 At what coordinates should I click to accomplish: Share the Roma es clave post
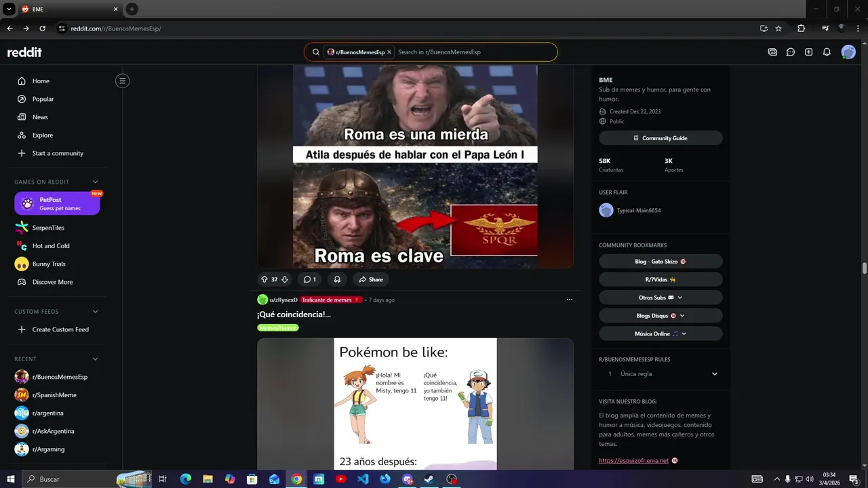coord(371,279)
